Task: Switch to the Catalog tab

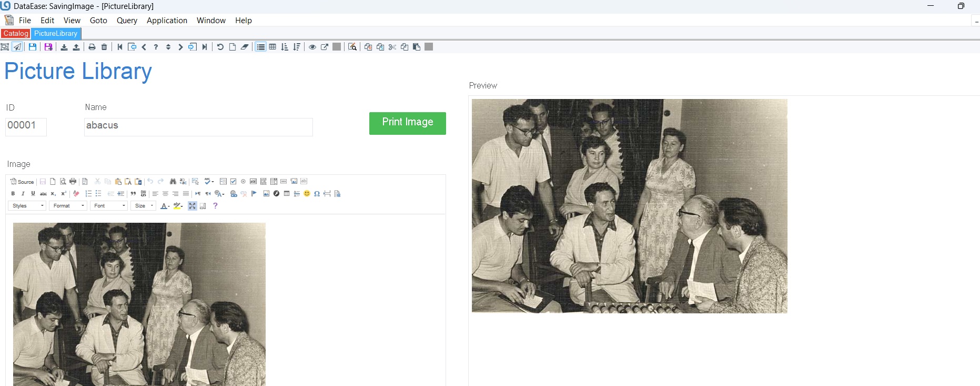Action: coord(16,34)
